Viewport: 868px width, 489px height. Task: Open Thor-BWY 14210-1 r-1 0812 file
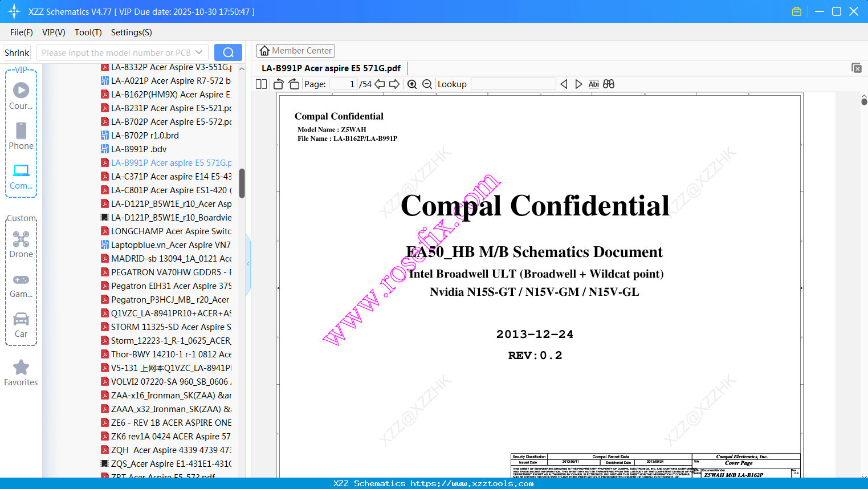166,354
